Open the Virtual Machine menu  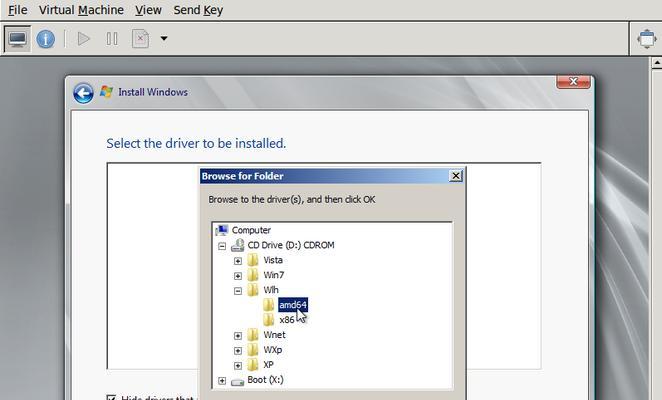click(81, 10)
